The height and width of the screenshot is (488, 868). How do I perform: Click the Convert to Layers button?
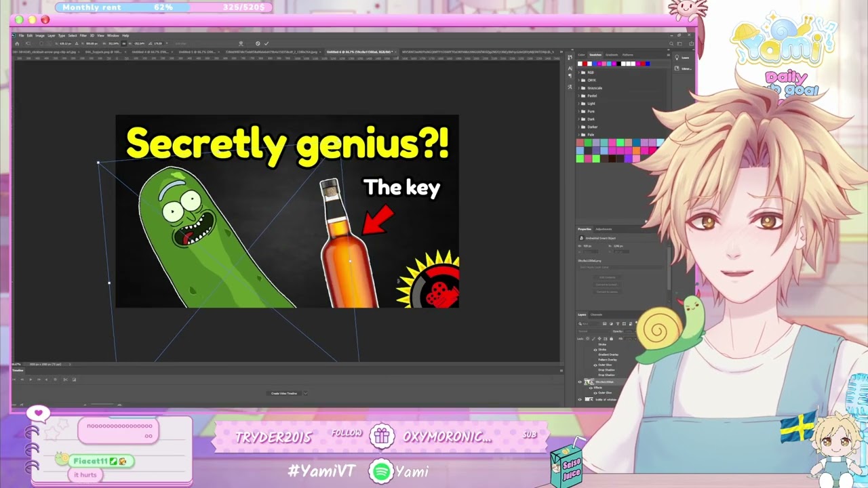click(x=608, y=292)
